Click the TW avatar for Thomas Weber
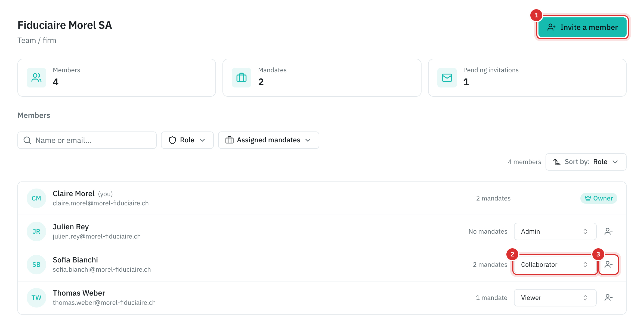The image size is (644, 326). coord(36,298)
